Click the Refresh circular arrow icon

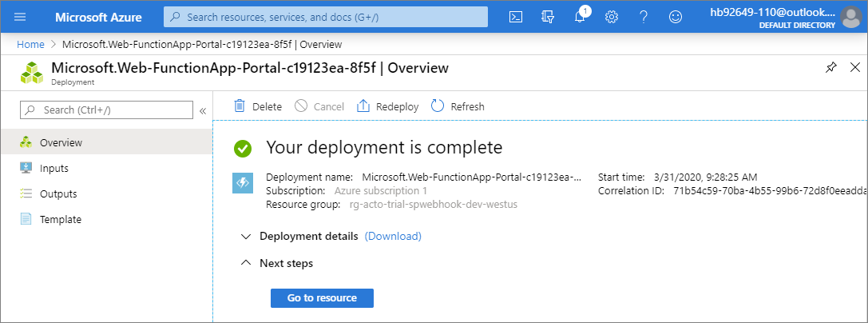click(x=438, y=106)
